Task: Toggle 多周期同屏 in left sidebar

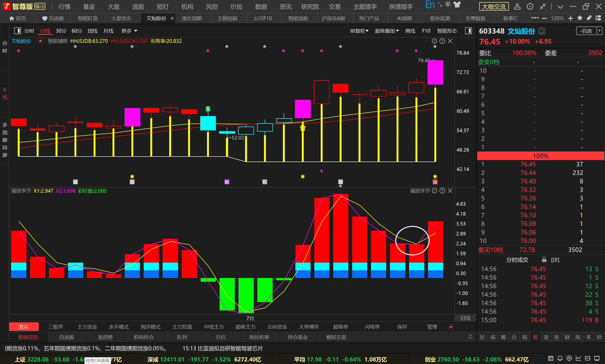Action: tap(5, 140)
